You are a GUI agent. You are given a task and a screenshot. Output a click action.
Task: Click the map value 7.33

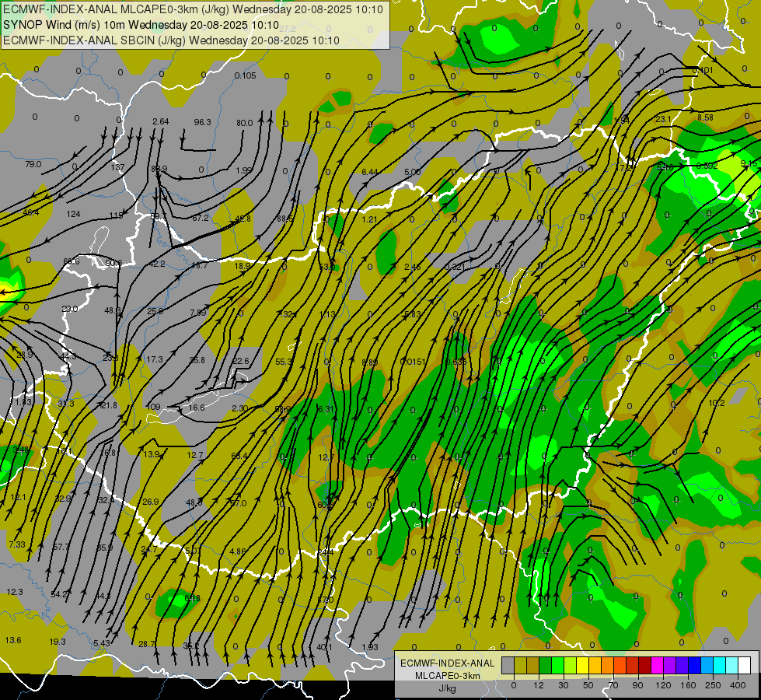coord(16,544)
